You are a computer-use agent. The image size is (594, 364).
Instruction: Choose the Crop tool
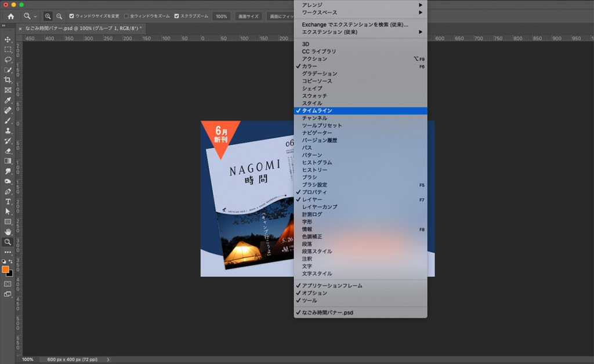click(x=8, y=80)
